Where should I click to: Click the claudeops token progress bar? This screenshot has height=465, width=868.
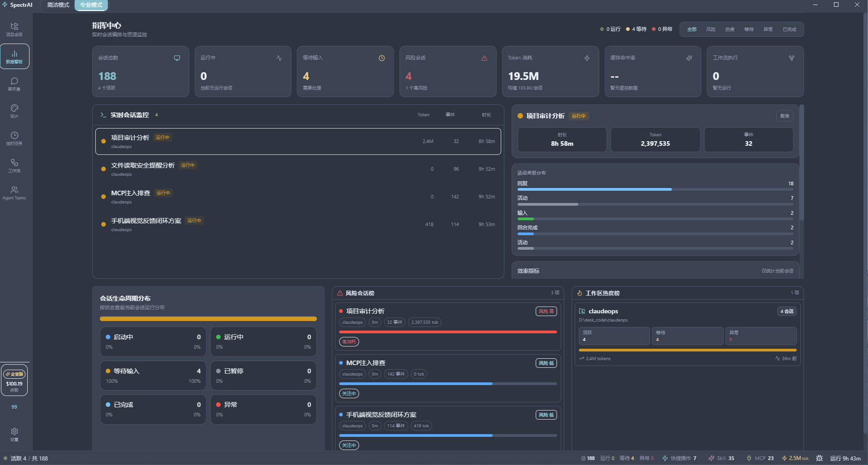pyautogui.click(x=687, y=350)
